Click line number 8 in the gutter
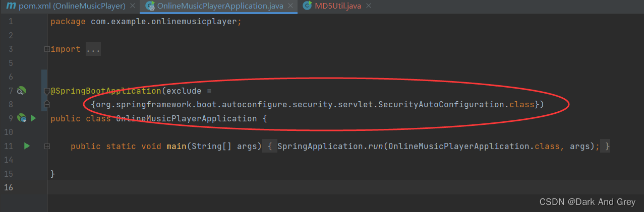Image resolution: width=644 pixels, height=212 pixels. tap(11, 104)
